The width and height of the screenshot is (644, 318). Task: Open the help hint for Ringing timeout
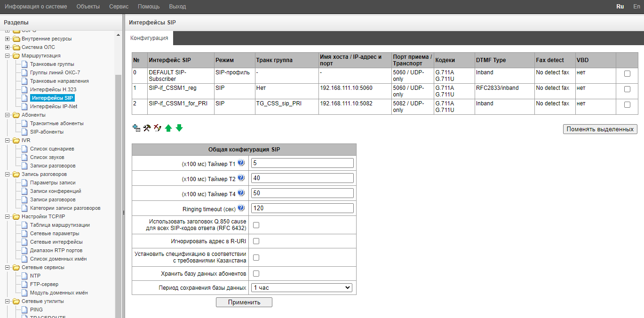pos(241,208)
